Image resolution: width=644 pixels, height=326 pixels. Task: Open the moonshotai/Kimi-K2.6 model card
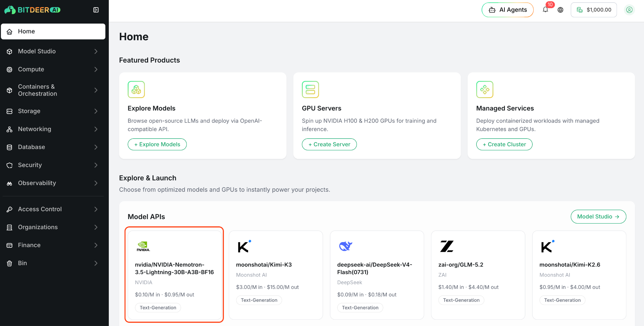coord(579,275)
